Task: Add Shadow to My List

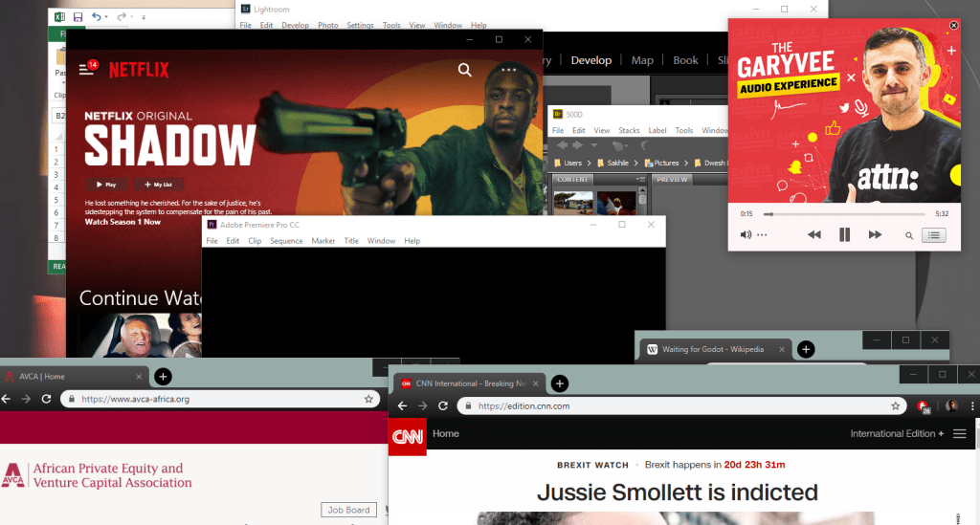Action: (x=158, y=185)
